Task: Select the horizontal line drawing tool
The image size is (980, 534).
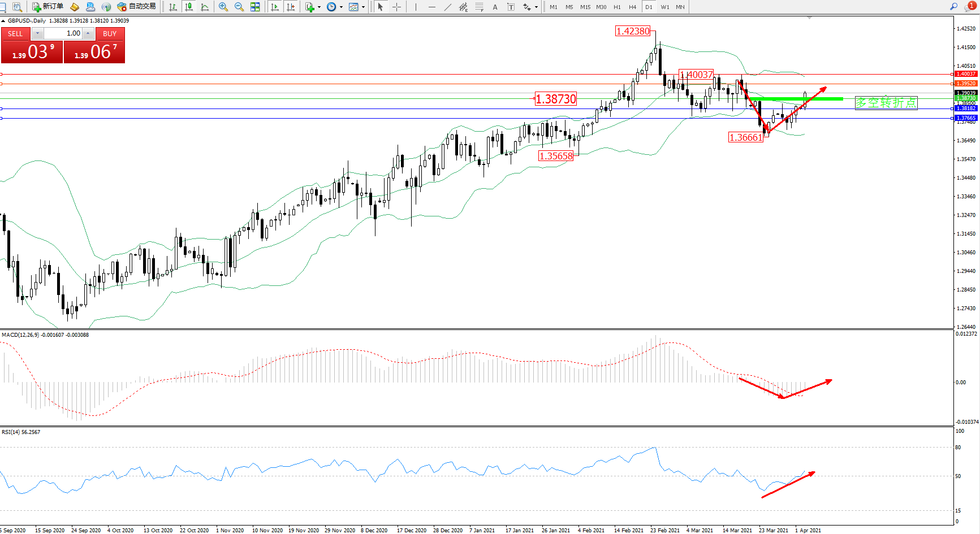Action: click(x=432, y=7)
